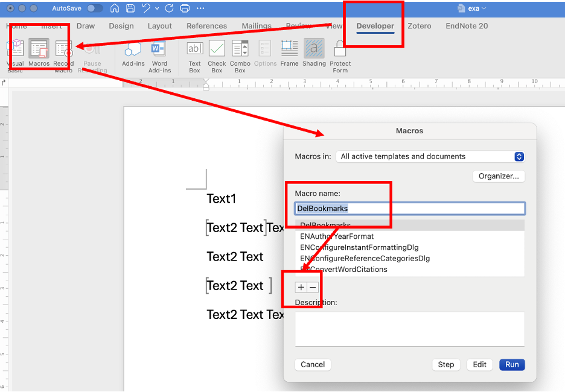Open the Add-ins icon
Viewport: 565px width, 392px height.
coord(133,49)
